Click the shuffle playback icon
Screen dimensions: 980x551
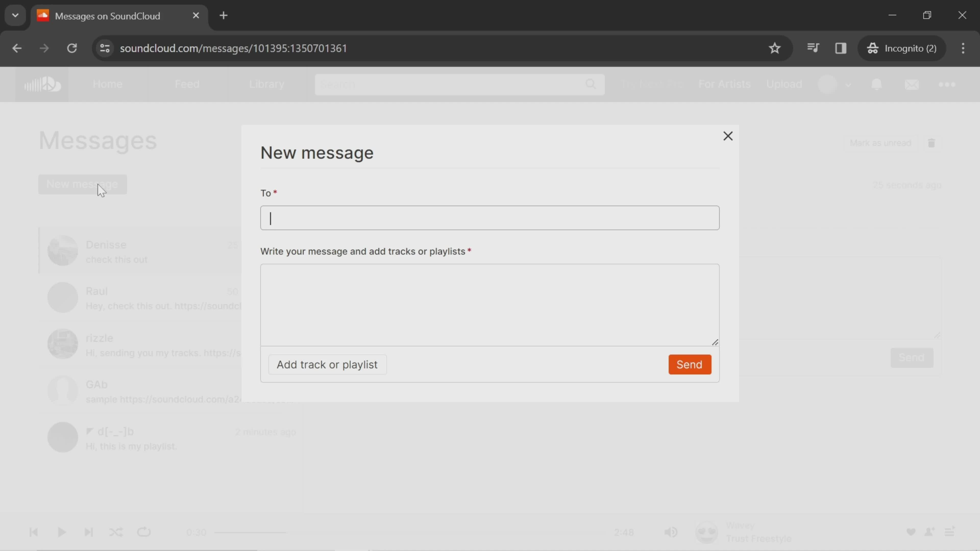click(x=116, y=532)
